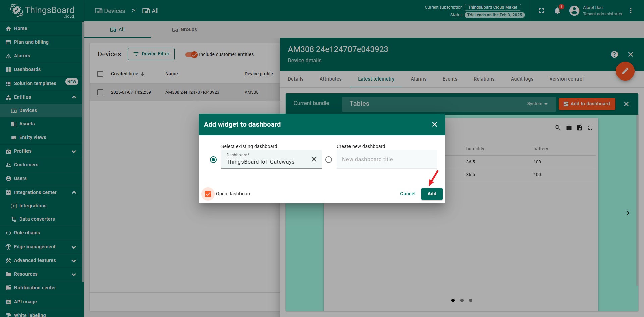The image size is (644, 317).
Task: Open Users page
Action: point(41,178)
